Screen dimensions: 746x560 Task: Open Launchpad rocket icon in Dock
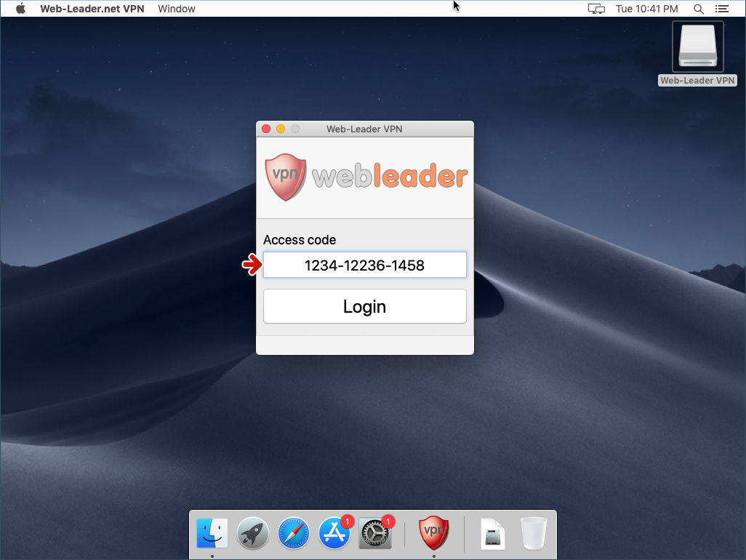252,533
